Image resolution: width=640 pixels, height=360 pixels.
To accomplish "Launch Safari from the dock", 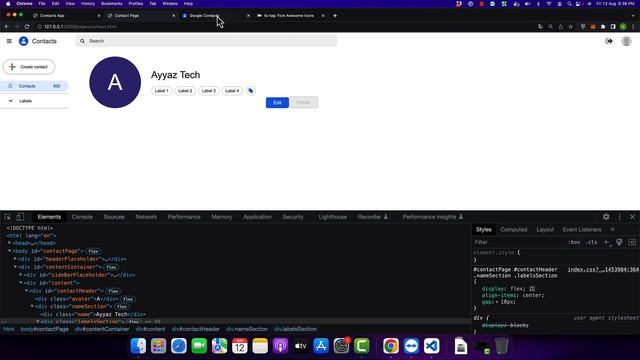I will pyautogui.click(x=179, y=346).
